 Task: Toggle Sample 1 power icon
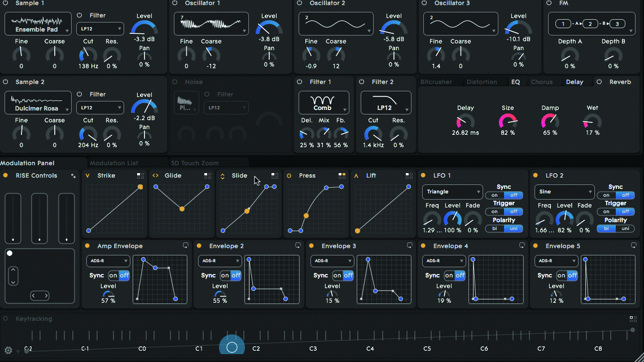click(5, 3)
